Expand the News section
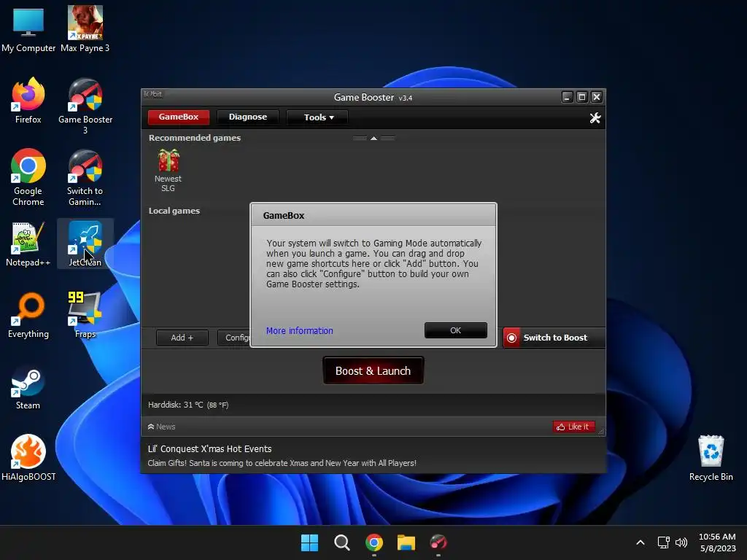Image resolution: width=747 pixels, height=560 pixels. coord(161,427)
